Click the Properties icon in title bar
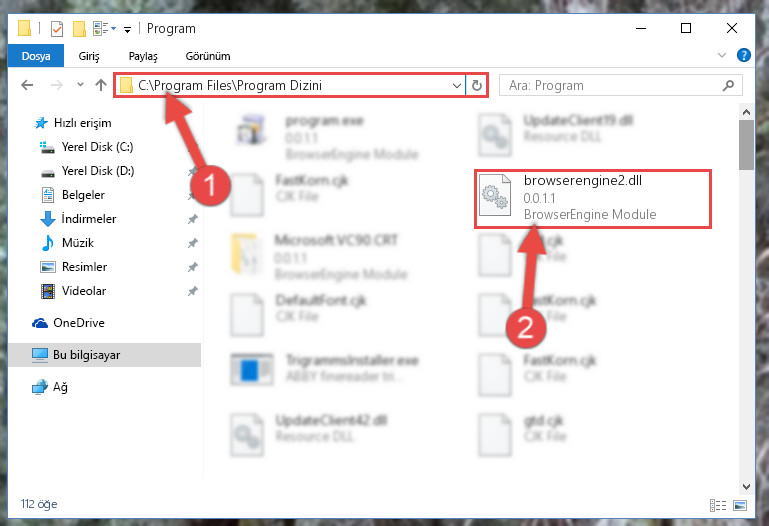The image size is (769, 526). tap(57, 29)
